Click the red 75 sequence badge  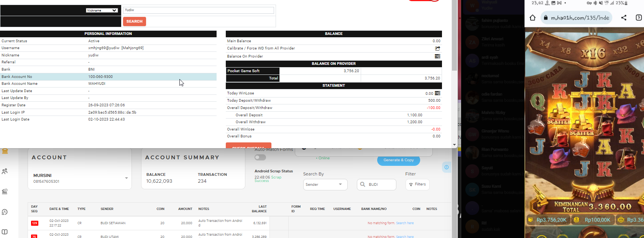(34, 236)
